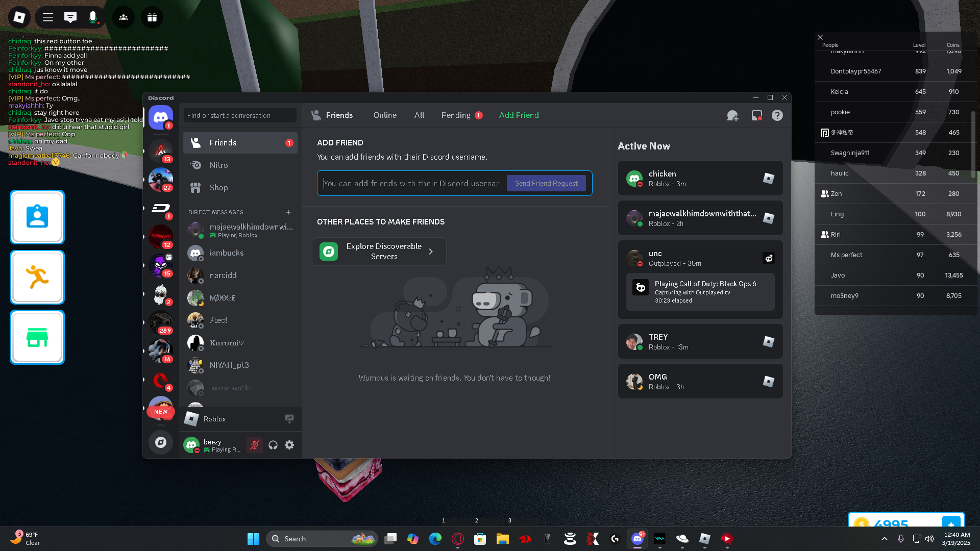Open Discord User Settings gear
This screenshot has width=980, height=551.
pos(289,445)
